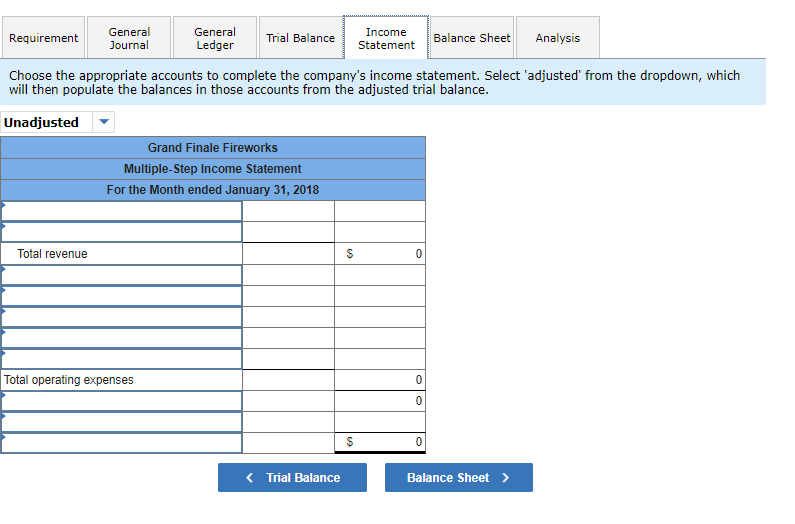Switch to the General Ledger tab
Screen dimensions: 795x524
click(x=215, y=38)
